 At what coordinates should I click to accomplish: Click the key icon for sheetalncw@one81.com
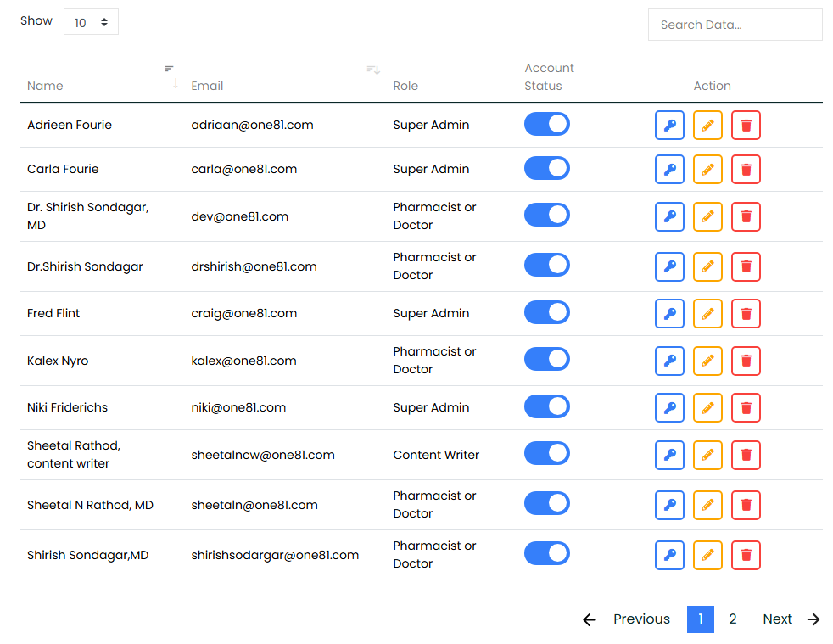pos(669,455)
